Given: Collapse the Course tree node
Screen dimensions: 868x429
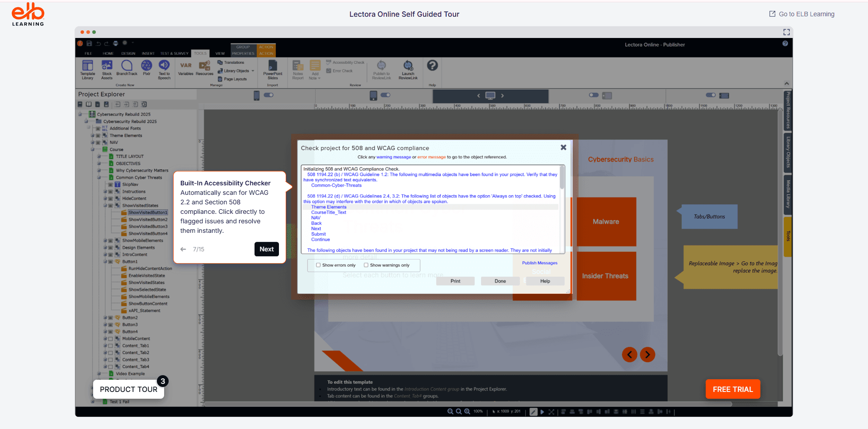Looking at the screenshot, I should [92, 149].
